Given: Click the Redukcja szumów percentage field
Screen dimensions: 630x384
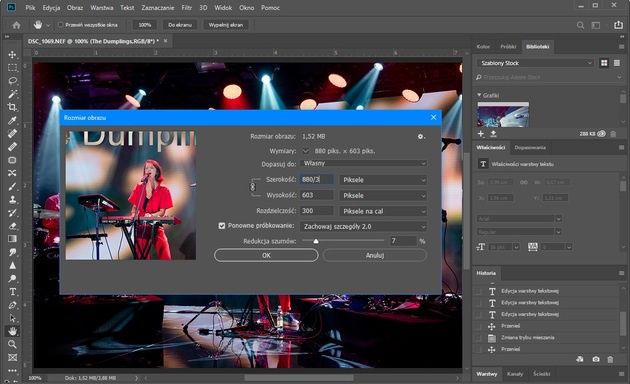Looking at the screenshot, I should [x=403, y=241].
